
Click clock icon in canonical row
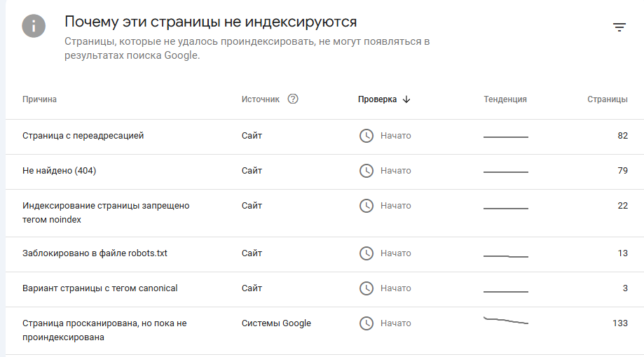(x=366, y=288)
